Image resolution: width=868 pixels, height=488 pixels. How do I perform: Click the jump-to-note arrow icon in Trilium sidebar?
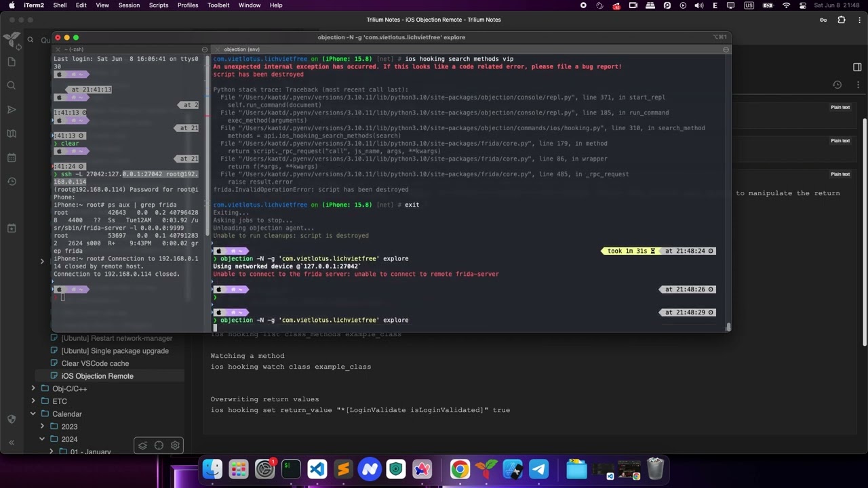[x=12, y=109]
